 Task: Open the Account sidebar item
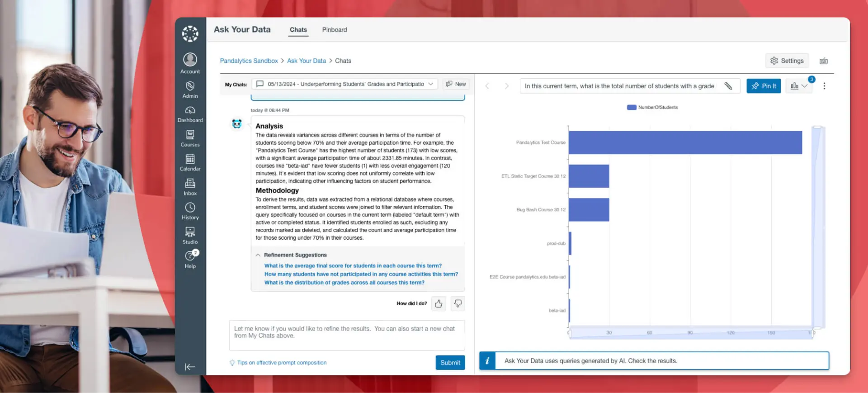(x=190, y=63)
